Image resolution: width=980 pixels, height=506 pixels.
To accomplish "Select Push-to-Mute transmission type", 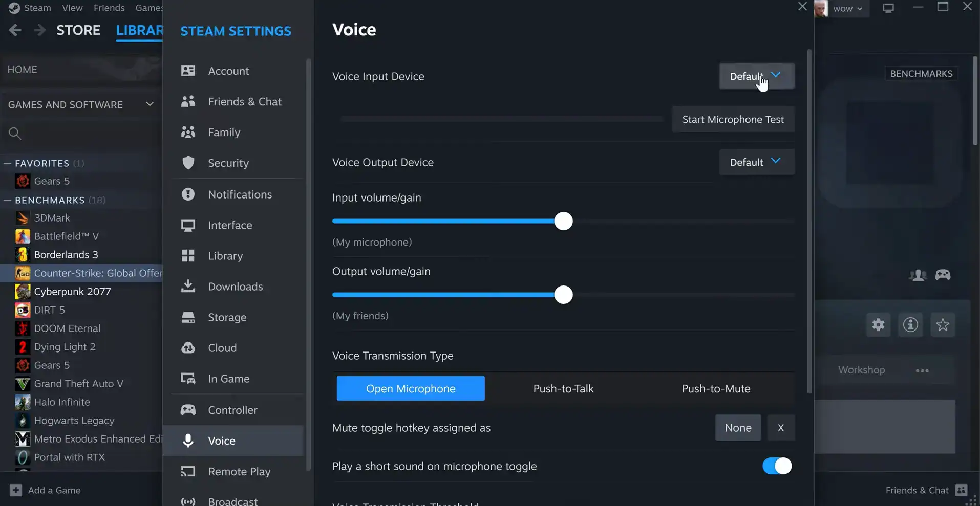I will pos(716,388).
